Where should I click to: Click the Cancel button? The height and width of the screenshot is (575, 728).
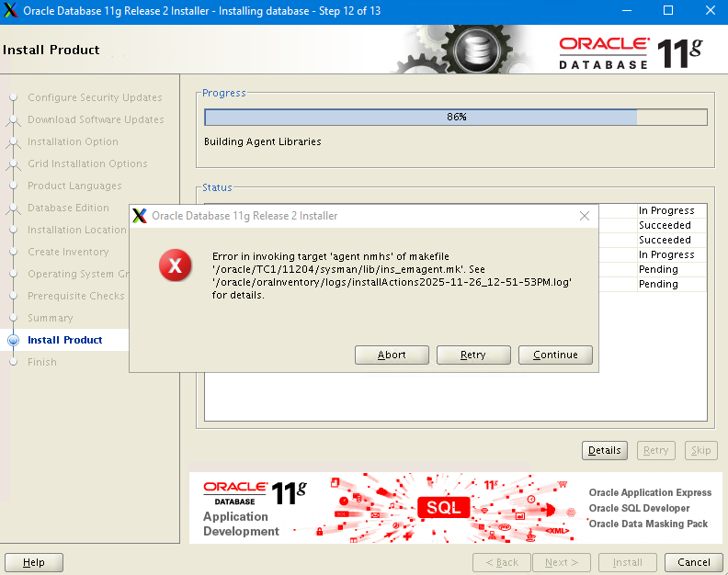click(694, 562)
